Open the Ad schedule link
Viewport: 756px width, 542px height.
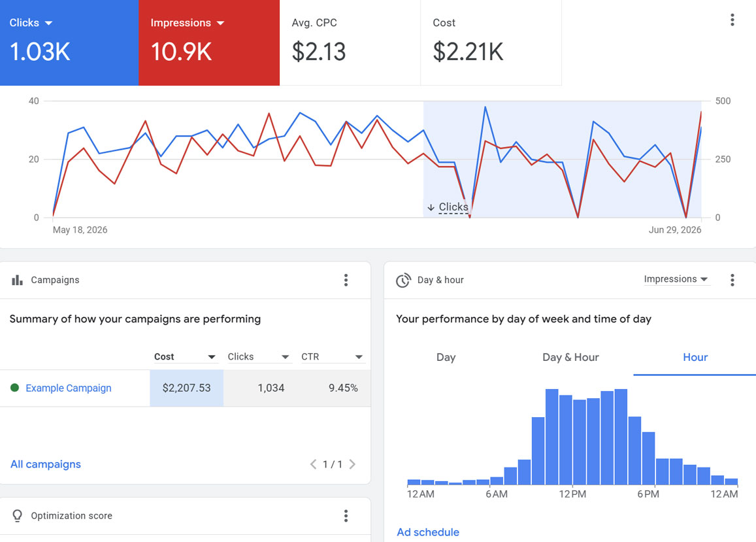[x=428, y=532]
